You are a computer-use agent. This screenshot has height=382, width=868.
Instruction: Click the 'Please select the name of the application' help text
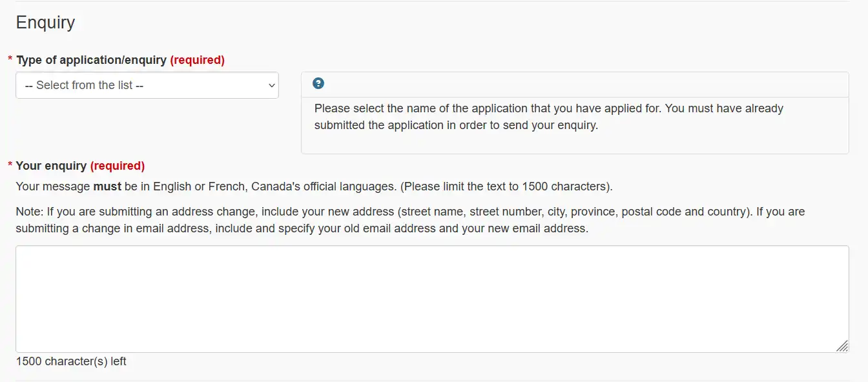(549, 117)
